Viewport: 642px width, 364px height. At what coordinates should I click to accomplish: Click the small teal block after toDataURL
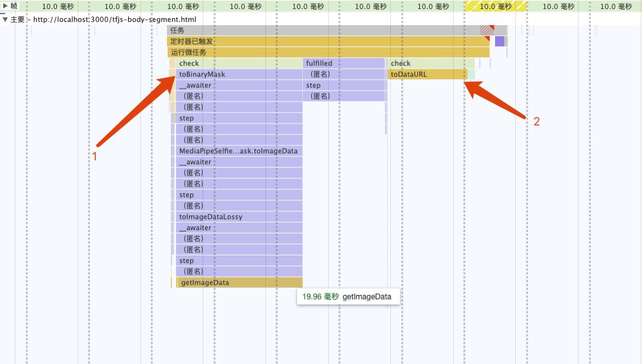click(x=471, y=74)
